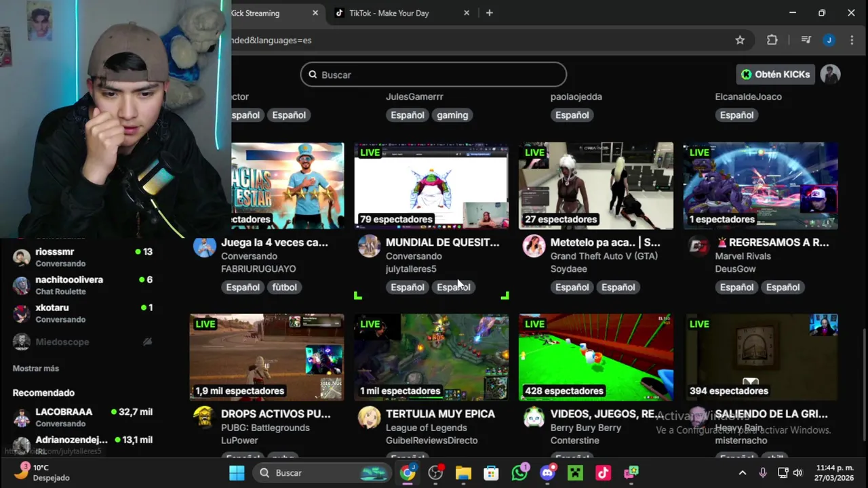
Task: Select the fútbol tag under FABRIURUGUAYO
Action: pyautogui.click(x=285, y=287)
